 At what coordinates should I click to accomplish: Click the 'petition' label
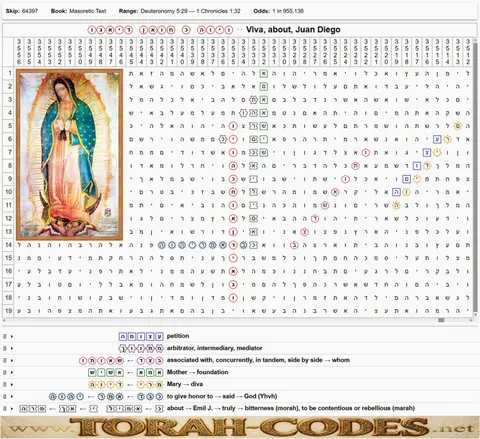pyautogui.click(x=178, y=336)
